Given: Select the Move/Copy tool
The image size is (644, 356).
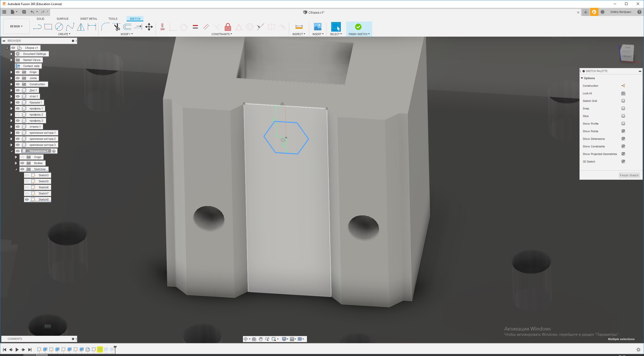Looking at the screenshot, I should [x=149, y=27].
